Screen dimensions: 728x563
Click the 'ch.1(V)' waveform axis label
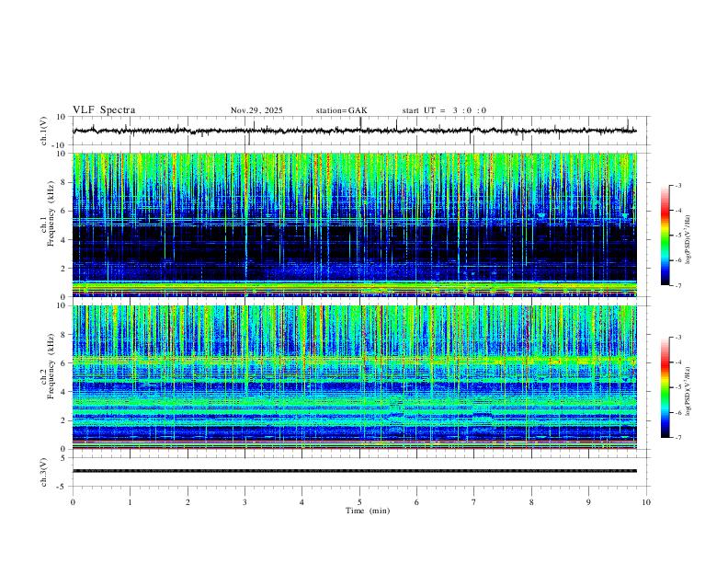click(x=44, y=131)
